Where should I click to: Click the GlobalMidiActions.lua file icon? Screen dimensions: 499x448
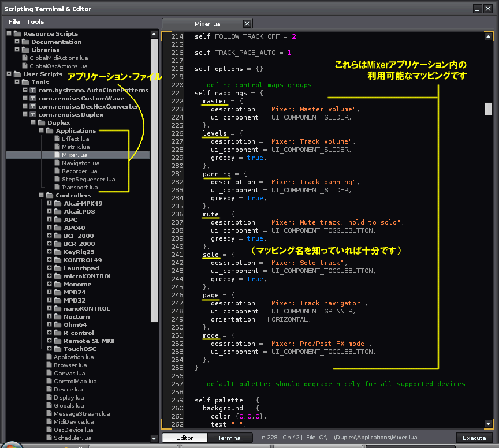click(x=25, y=58)
